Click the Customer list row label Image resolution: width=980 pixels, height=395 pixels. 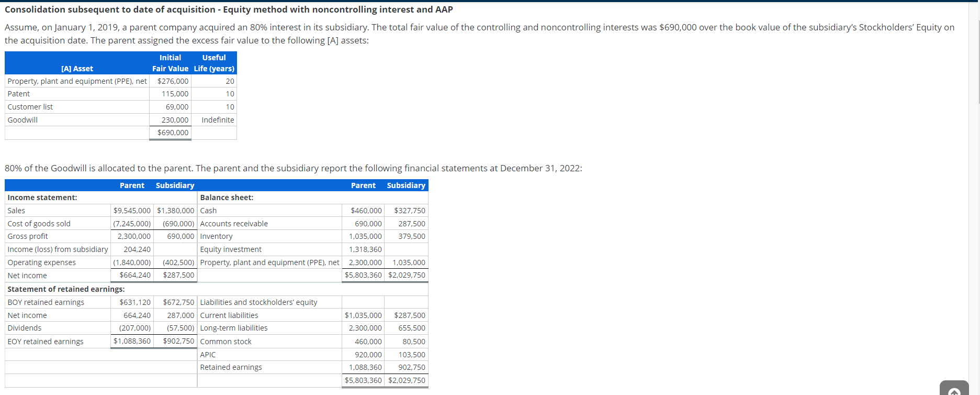click(x=30, y=107)
